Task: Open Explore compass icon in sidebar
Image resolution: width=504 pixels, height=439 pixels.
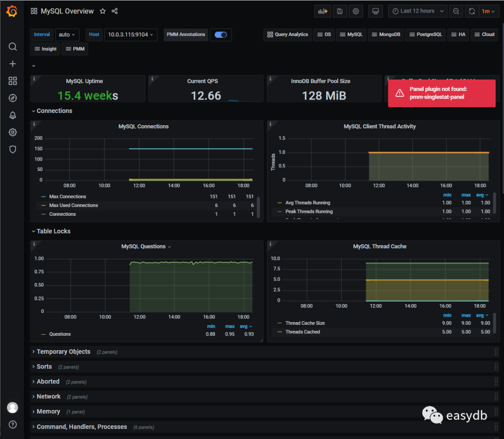Action: [13, 98]
